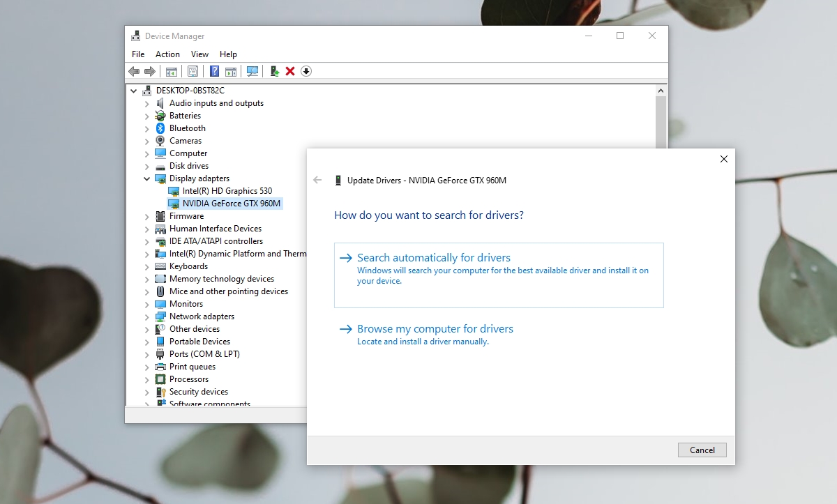The width and height of the screenshot is (837, 504).
Task: Click the red Uninstall device icon
Action: [x=289, y=70]
